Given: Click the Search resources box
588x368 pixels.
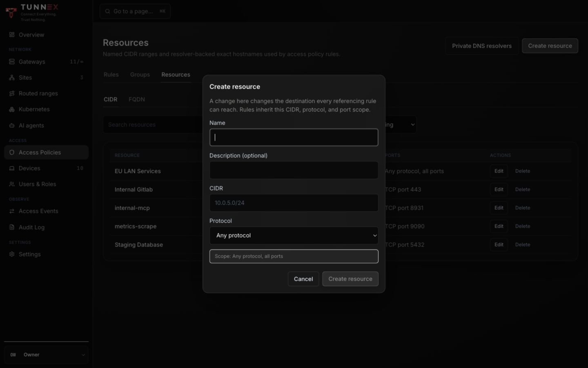Looking at the screenshot, I should pos(153,125).
